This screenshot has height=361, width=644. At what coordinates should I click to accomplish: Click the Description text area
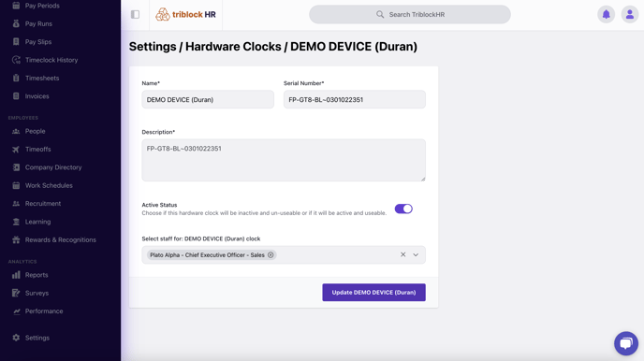pyautogui.click(x=284, y=160)
